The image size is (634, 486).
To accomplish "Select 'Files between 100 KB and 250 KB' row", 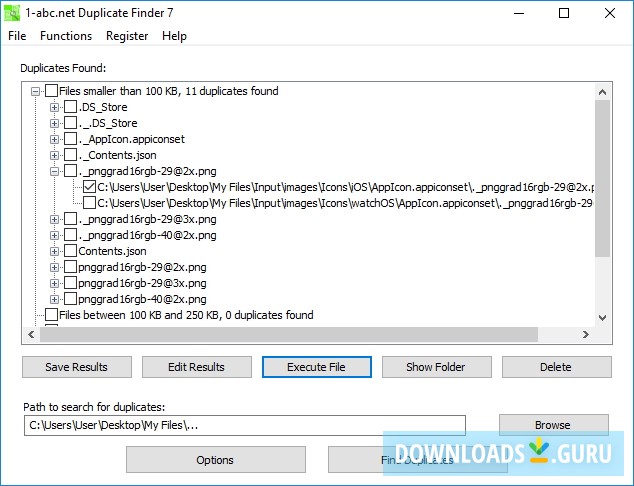I will click(186, 315).
